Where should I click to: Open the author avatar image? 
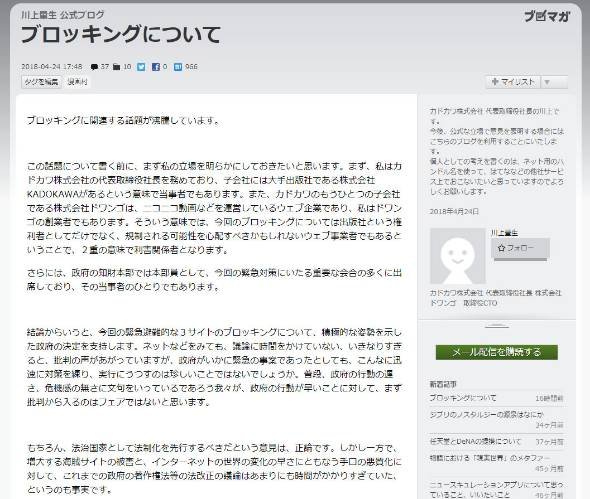458,256
